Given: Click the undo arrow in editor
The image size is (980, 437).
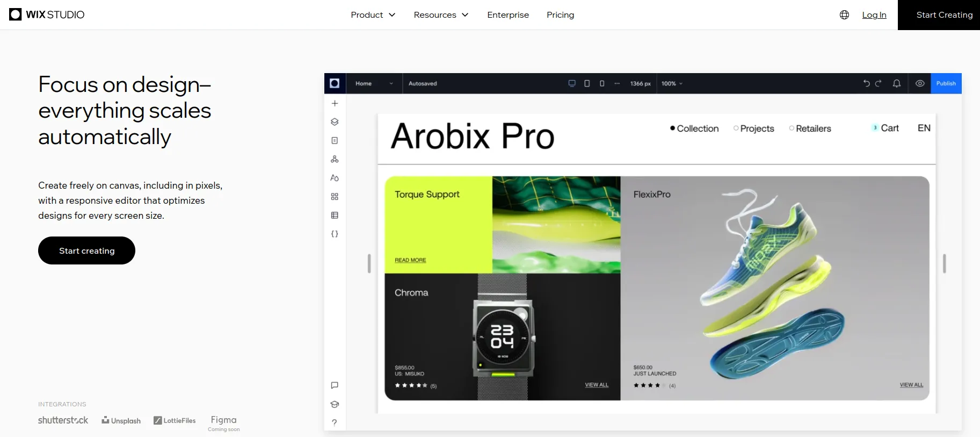Looking at the screenshot, I should pyautogui.click(x=866, y=83).
